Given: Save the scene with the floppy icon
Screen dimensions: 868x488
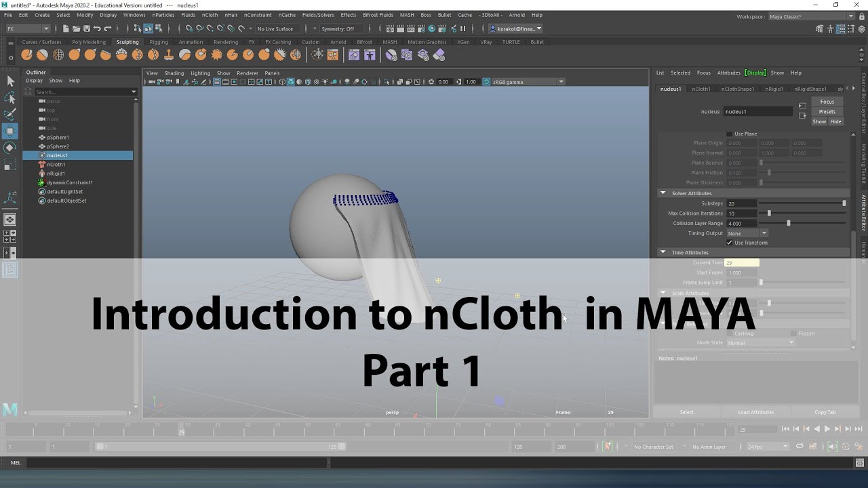Looking at the screenshot, I should tap(86, 28).
